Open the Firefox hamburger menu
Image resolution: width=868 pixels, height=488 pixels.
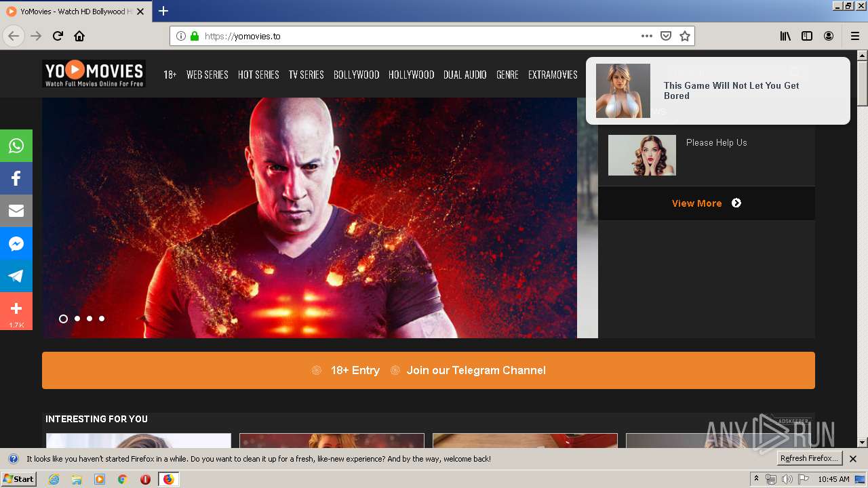[x=855, y=36]
